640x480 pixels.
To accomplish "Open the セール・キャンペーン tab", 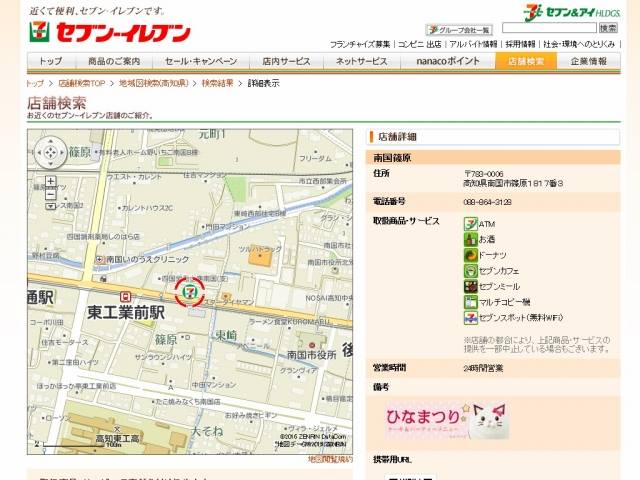I will pos(201,61).
